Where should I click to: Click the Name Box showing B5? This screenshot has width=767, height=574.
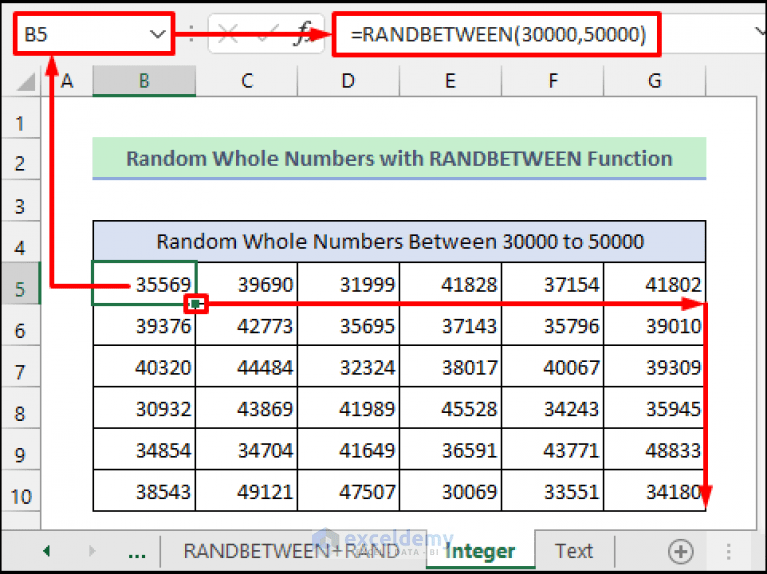point(93,34)
